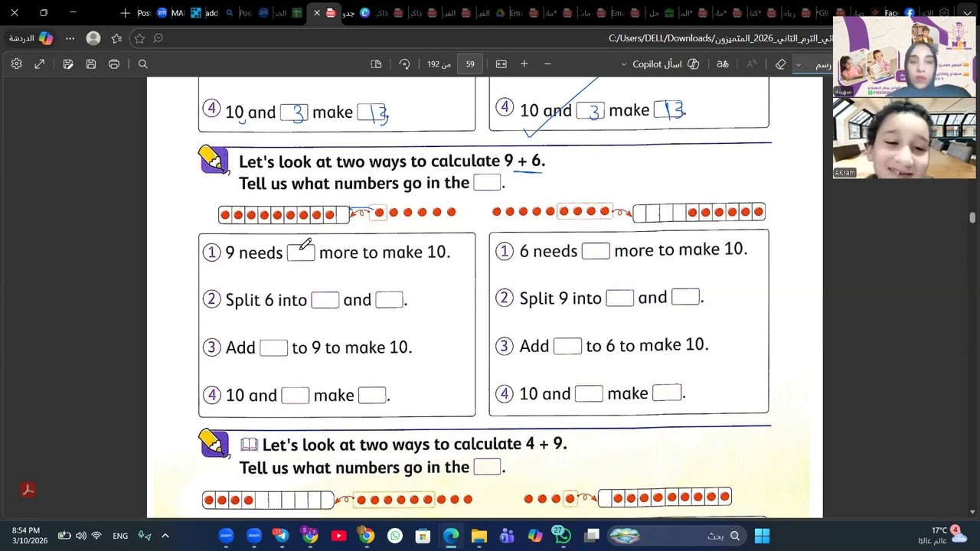
Task: Open PDF viewer settings gear
Action: (x=16, y=64)
